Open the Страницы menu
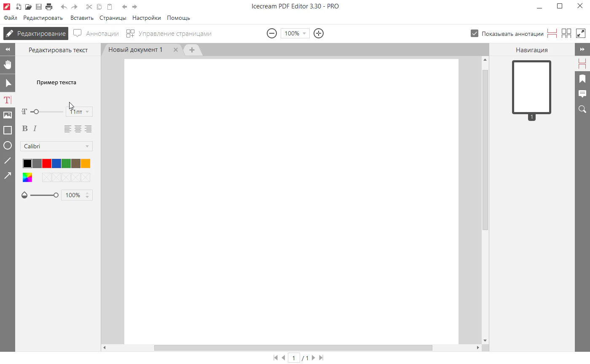Screen dimensions: 590x364 click(113, 18)
